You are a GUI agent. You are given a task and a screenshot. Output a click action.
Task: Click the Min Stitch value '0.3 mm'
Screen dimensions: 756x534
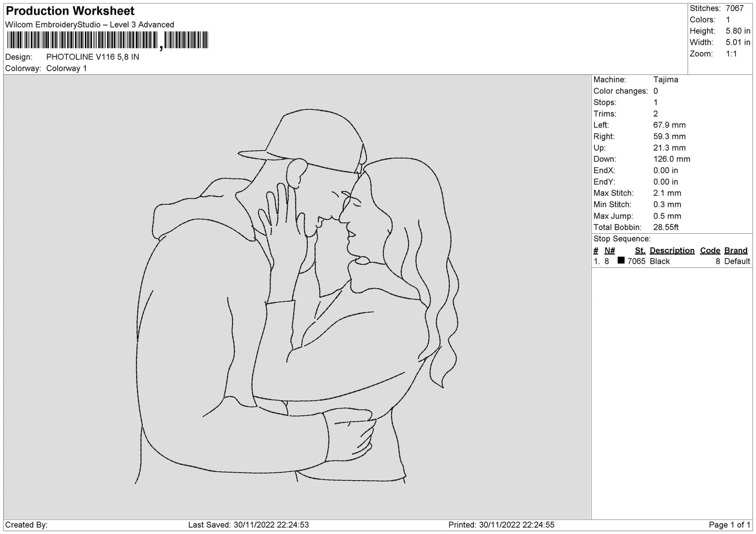(x=667, y=204)
